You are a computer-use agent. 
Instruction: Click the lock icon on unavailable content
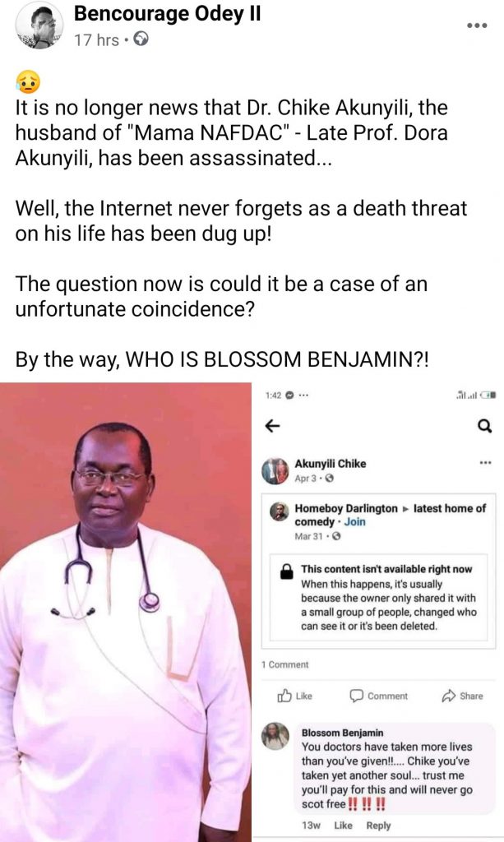287,571
